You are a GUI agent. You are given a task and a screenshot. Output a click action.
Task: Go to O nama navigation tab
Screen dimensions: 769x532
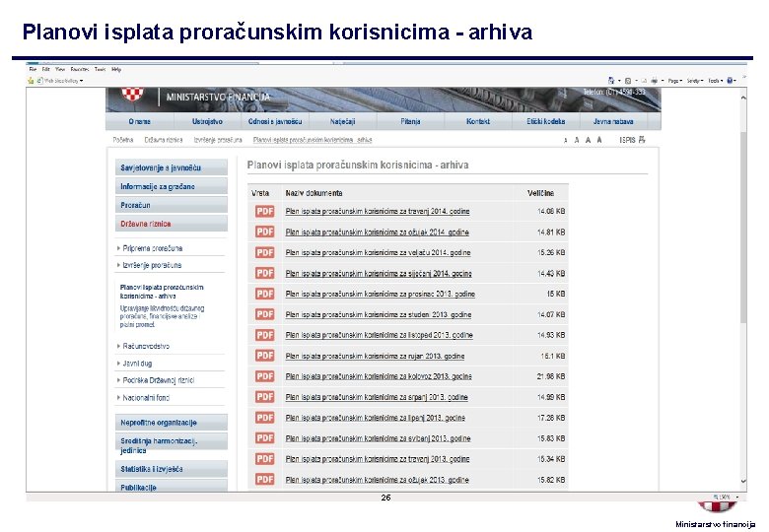(x=140, y=121)
